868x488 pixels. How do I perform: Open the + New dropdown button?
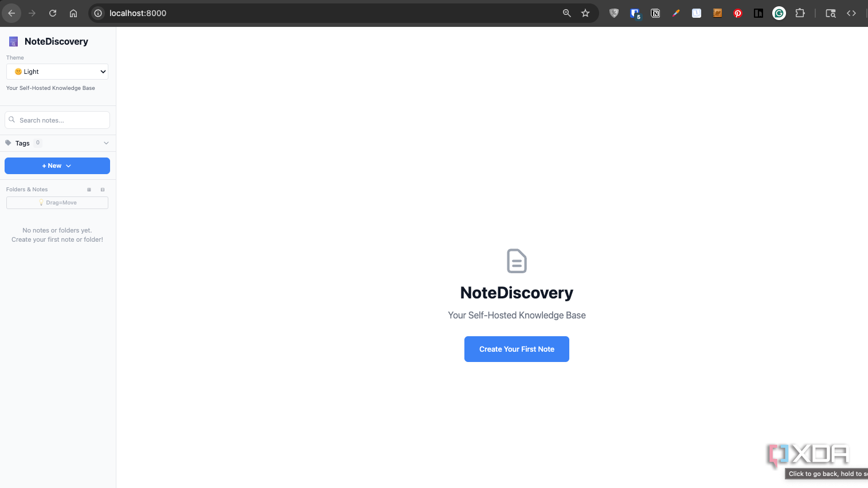click(57, 166)
